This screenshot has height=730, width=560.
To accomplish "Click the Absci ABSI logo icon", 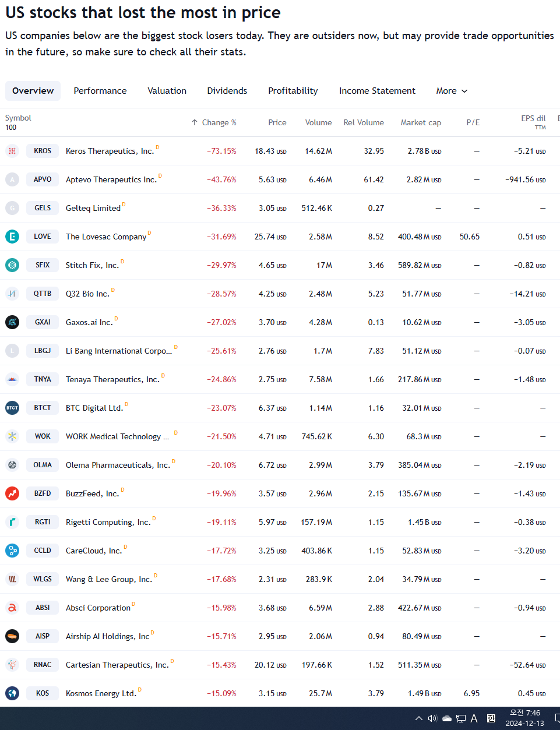I will pos(12,608).
